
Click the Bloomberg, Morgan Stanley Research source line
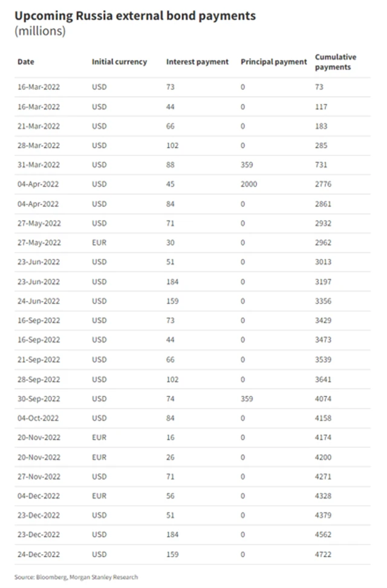tap(76, 577)
